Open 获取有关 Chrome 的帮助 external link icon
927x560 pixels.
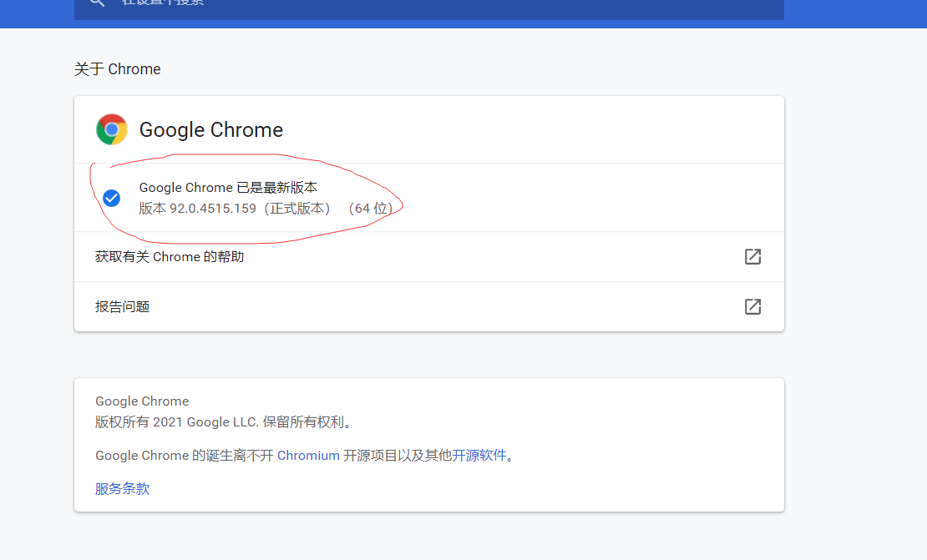[x=752, y=257]
